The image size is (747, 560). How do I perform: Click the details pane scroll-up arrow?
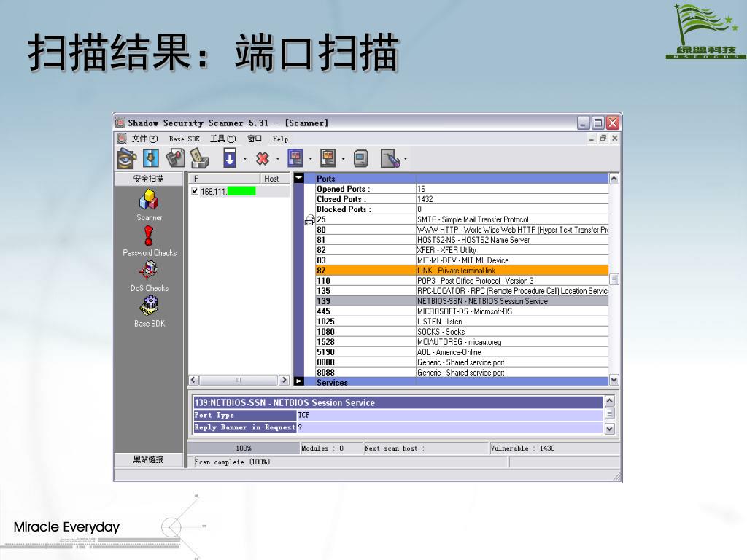click(610, 401)
